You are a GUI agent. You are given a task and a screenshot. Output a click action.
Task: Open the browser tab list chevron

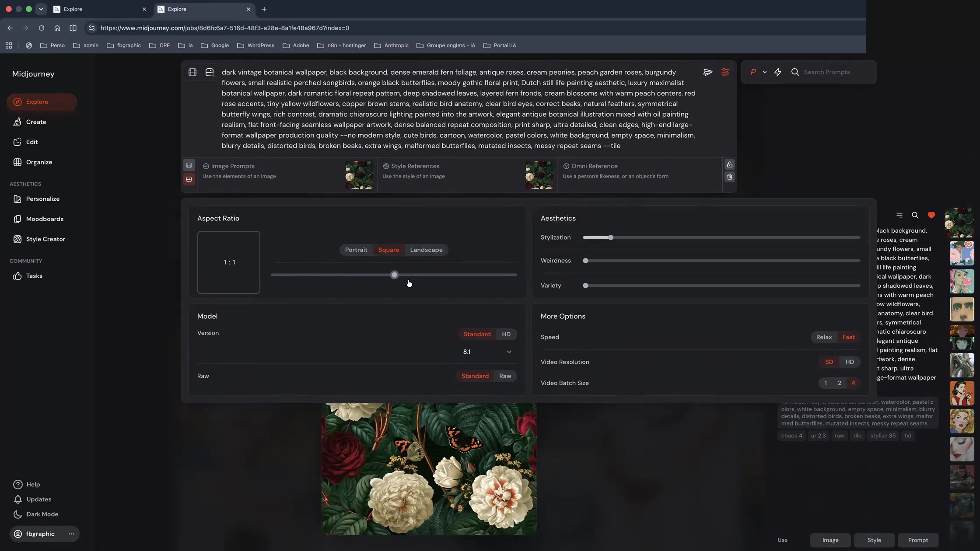pos(41,9)
